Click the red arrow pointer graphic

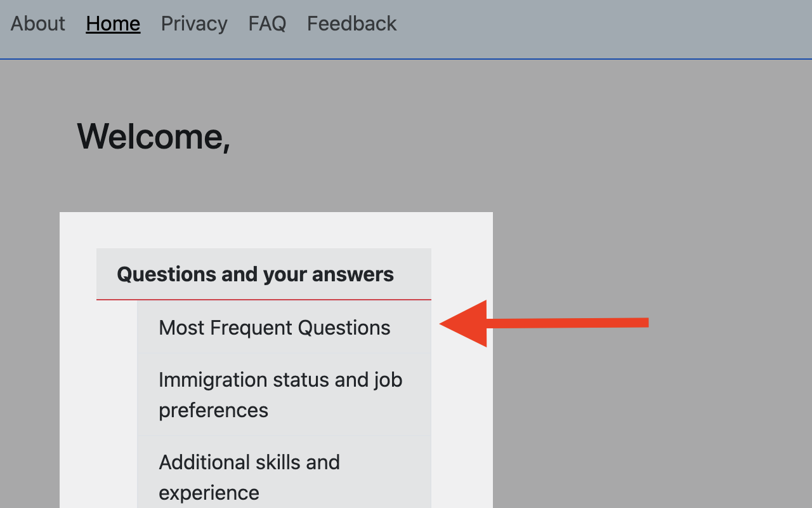coord(543,323)
